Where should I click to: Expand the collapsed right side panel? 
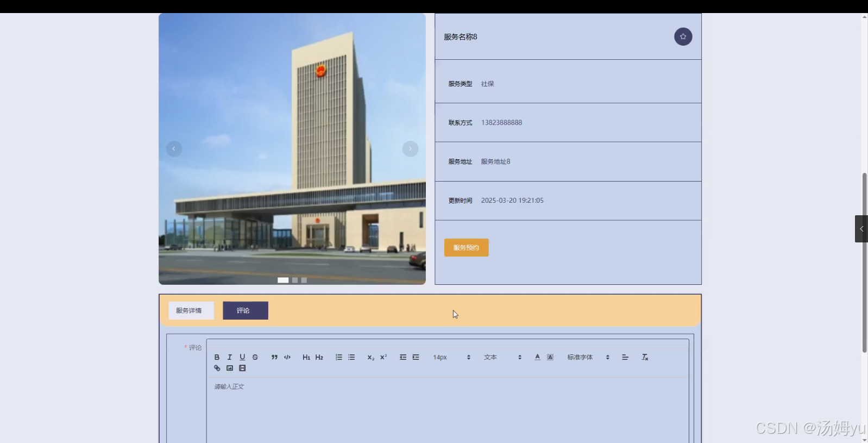(x=861, y=229)
